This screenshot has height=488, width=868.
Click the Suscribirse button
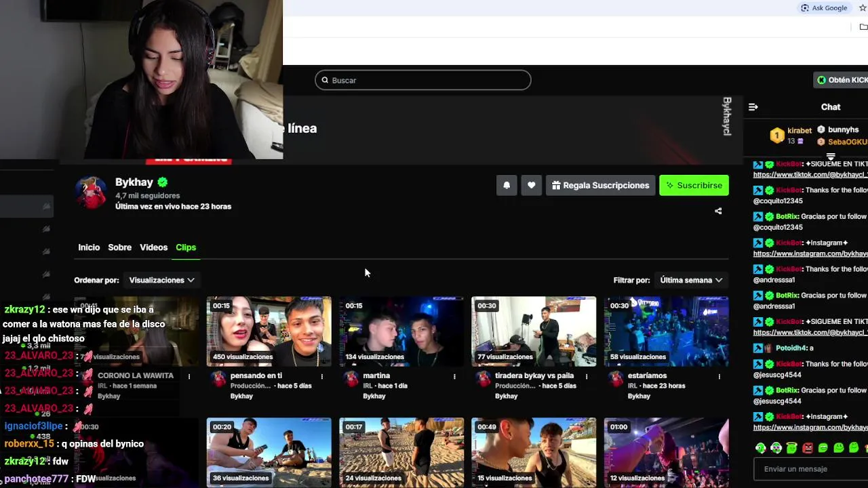click(x=694, y=185)
